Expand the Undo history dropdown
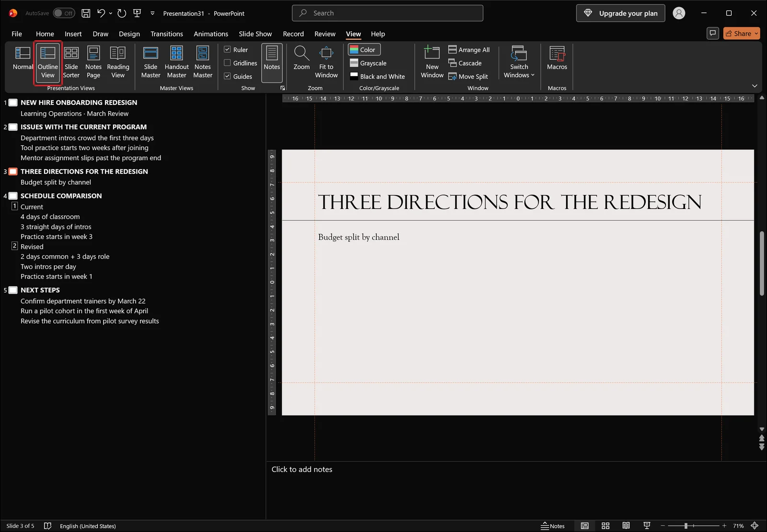 pos(111,13)
